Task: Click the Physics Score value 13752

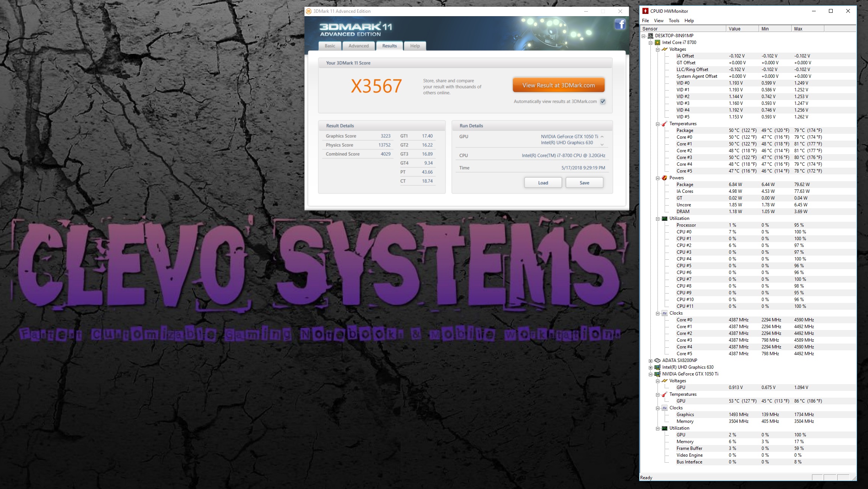Action: point(384,145)
